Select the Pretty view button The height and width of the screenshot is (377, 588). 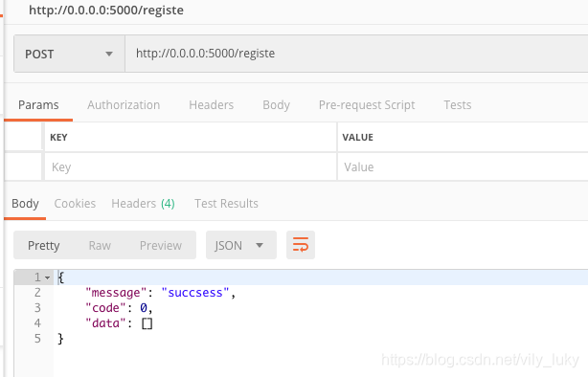click(x=43, y=246)
